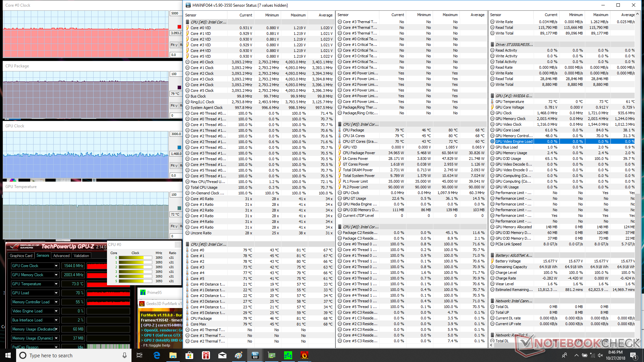The width and height of the screenshot is (644, 362).
Task: Switch to the Graphics Card tab
Action: point(21,256)
